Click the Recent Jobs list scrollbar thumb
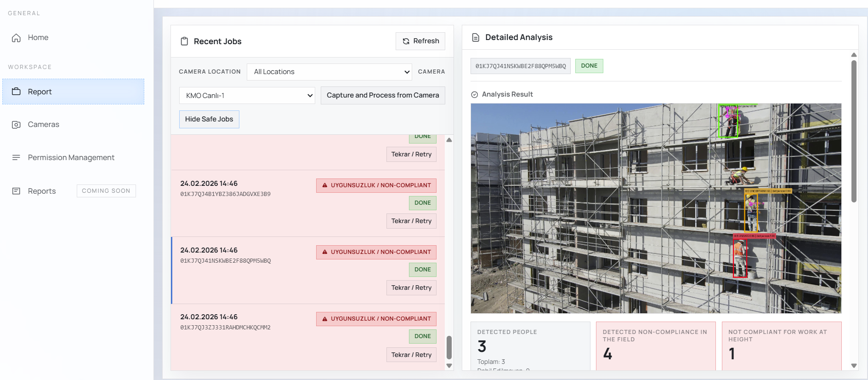Viewport: 868px width, 380px height. (x=449, y=347)
